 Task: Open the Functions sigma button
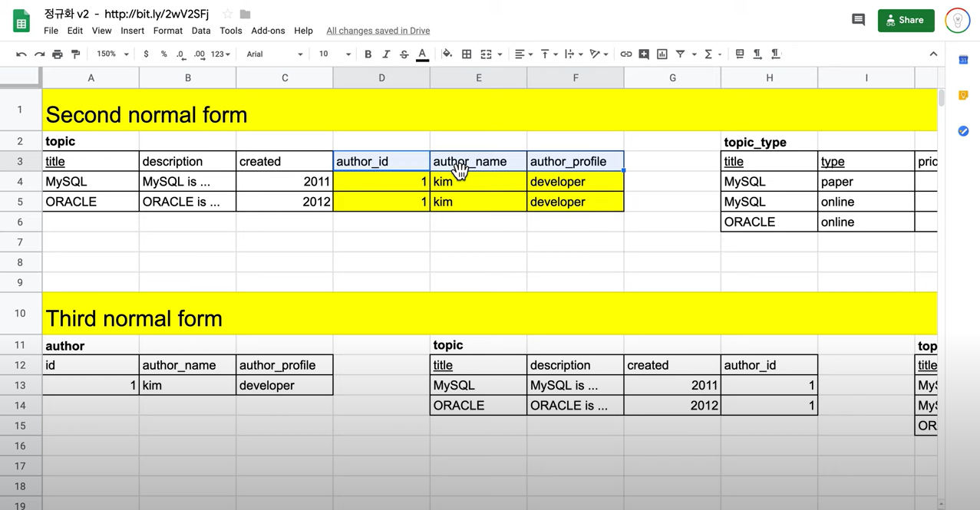[x=708, y=54]
